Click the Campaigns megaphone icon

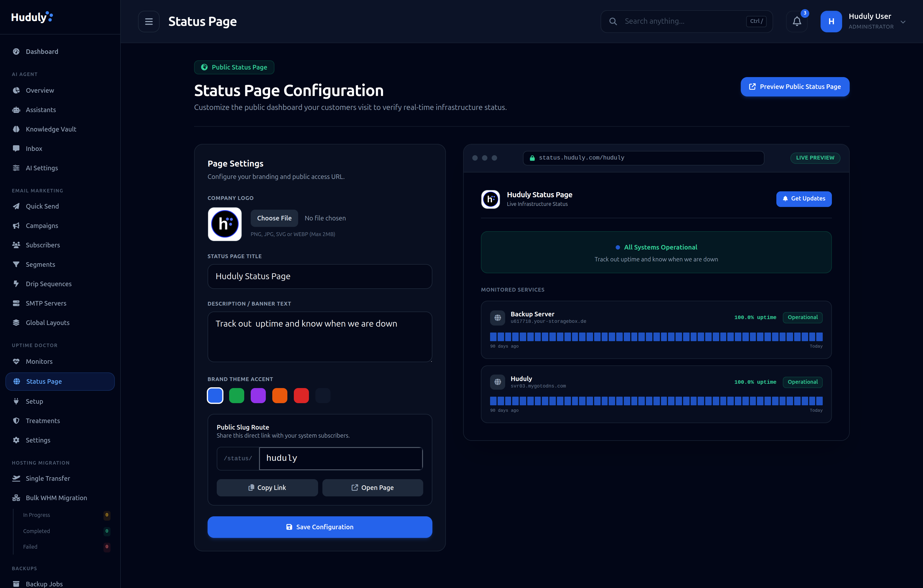[16, 226]
